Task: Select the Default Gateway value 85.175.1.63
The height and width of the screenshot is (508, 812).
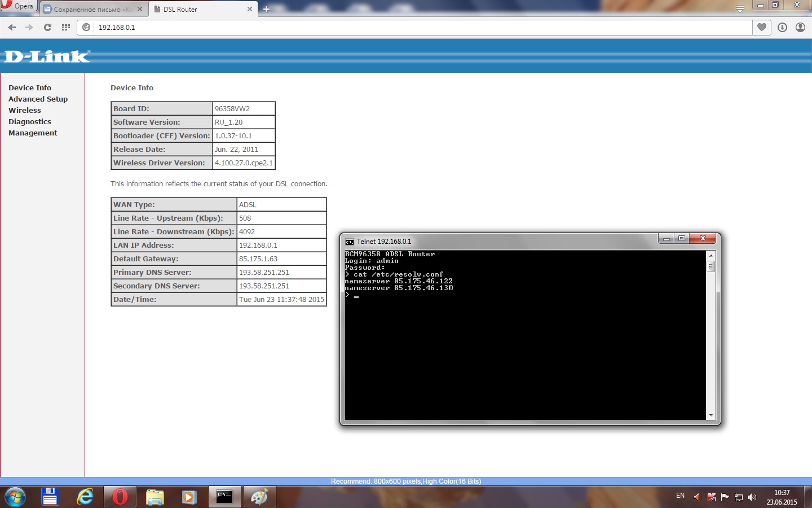Action: [258, 259]
